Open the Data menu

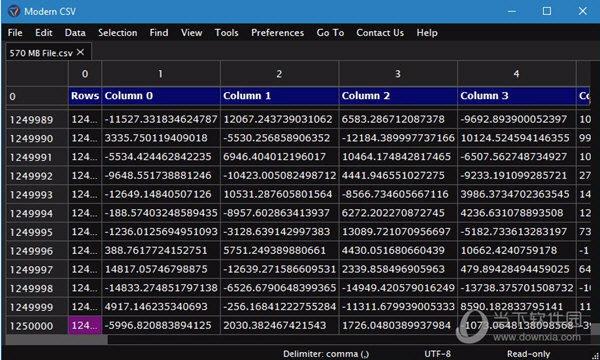(x=75, y=33)
